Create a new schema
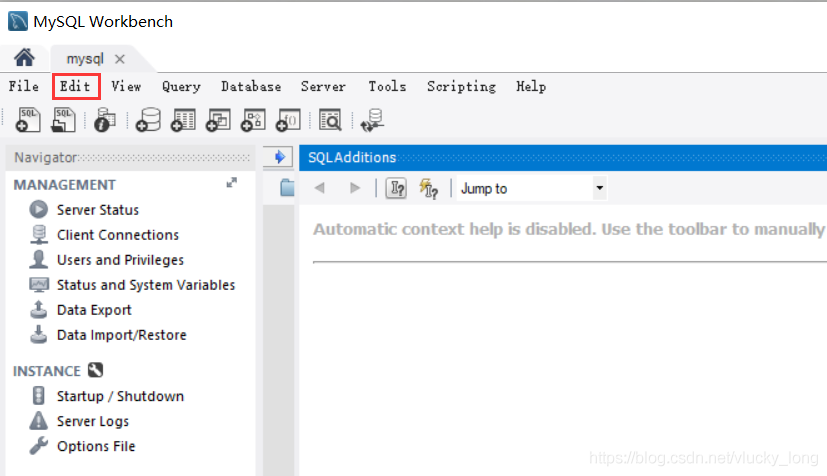Viewport: 827px width, 476px height. (x=148, y=120)
